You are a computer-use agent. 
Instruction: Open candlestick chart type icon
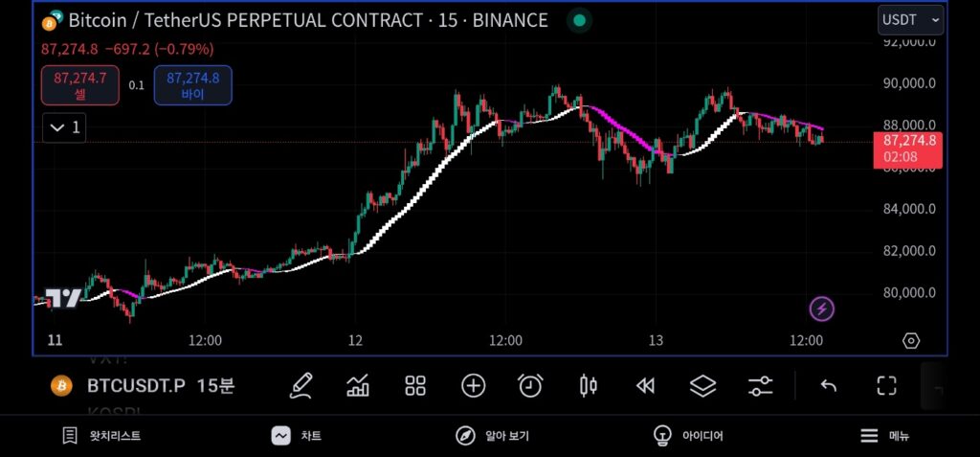point(589,386)
